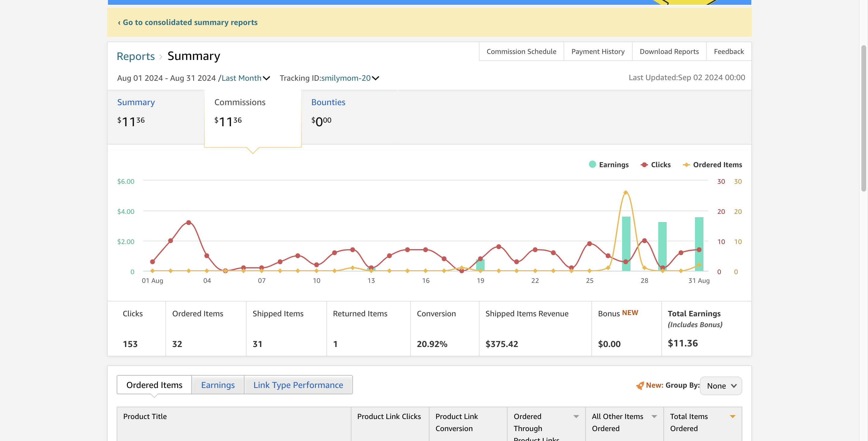Toggle Clicks series in chart legend
The image size is (868, 441).
[656, 164]
